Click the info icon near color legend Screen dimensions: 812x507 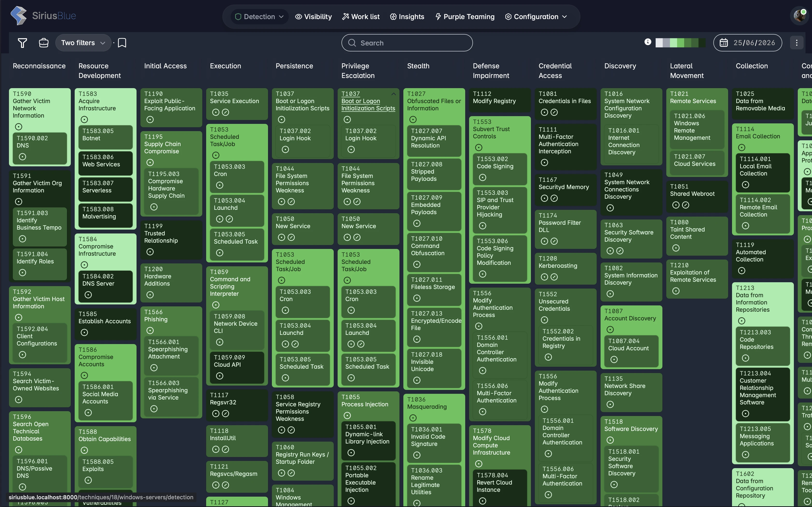click(x=648, y=42)
